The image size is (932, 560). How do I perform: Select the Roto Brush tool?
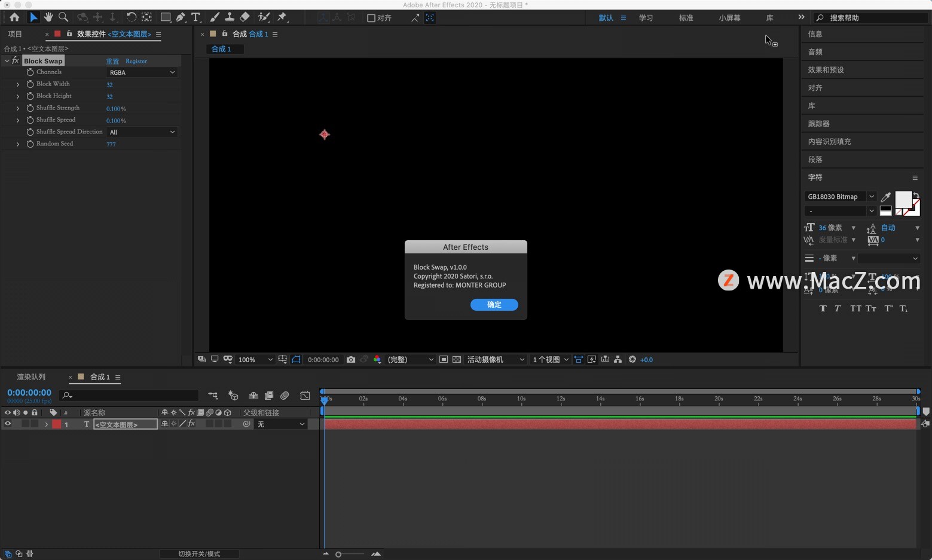tap(264, 17)
